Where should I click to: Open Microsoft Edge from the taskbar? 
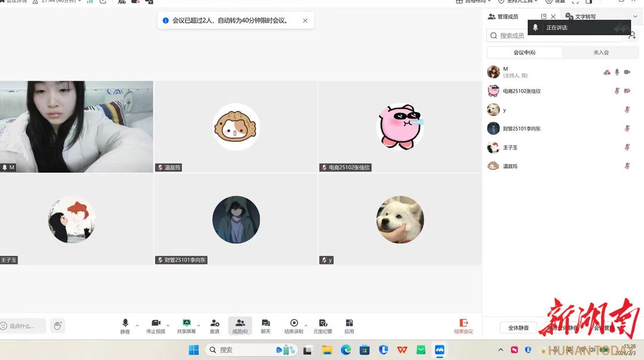pyautogui.click(x=346, y=350)
